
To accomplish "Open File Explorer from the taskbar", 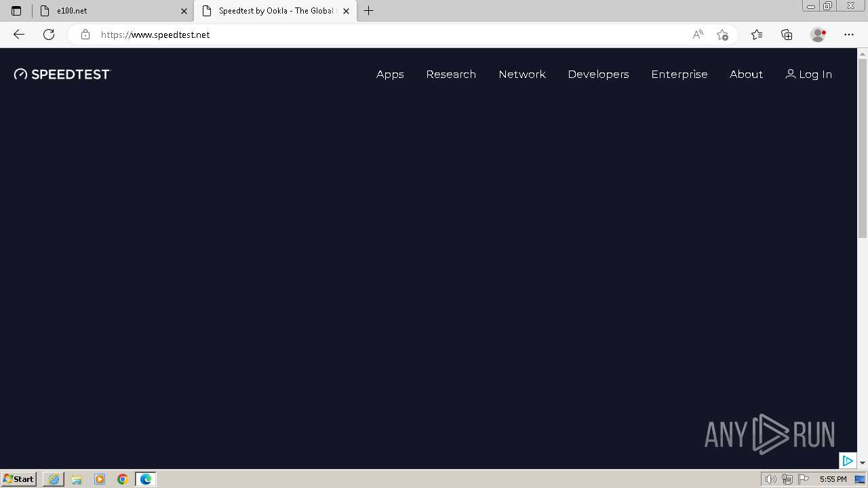I will tap(77, 479).
